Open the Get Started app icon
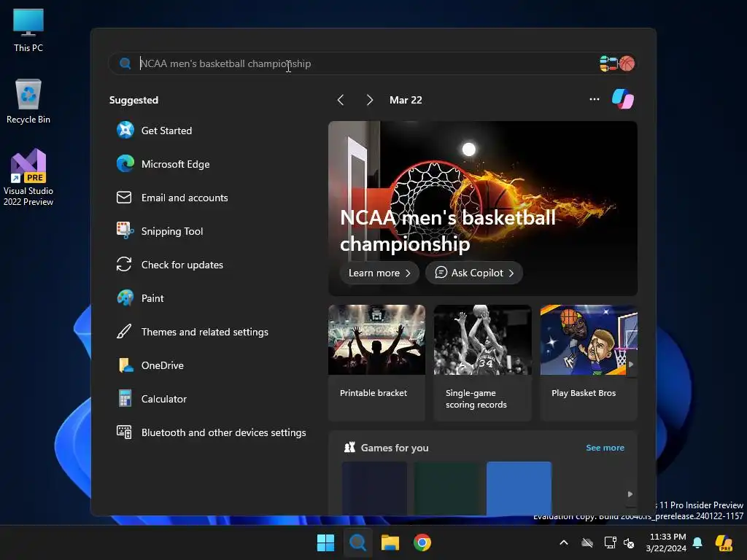 tap(125, 130)
